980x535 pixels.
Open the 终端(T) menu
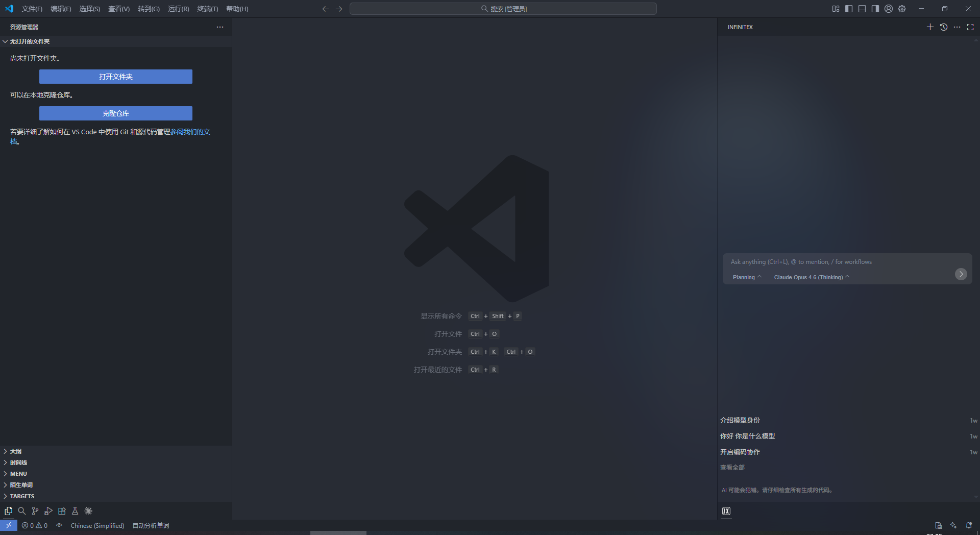(x=207, y=9)
